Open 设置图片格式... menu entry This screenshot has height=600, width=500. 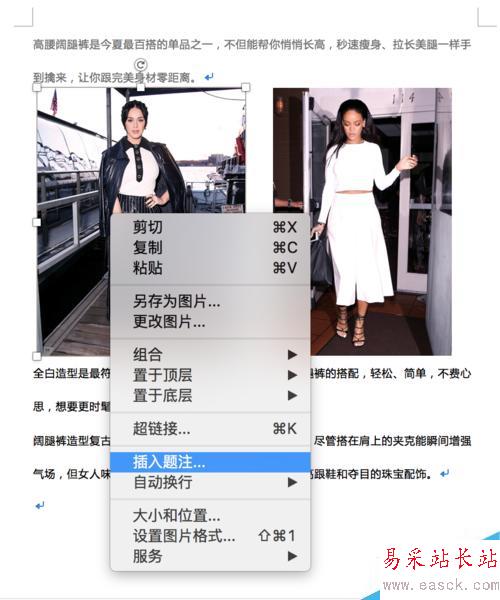tap(210, 536)
